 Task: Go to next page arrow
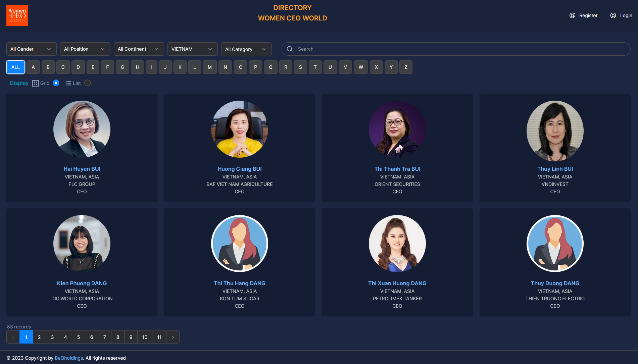173,337
